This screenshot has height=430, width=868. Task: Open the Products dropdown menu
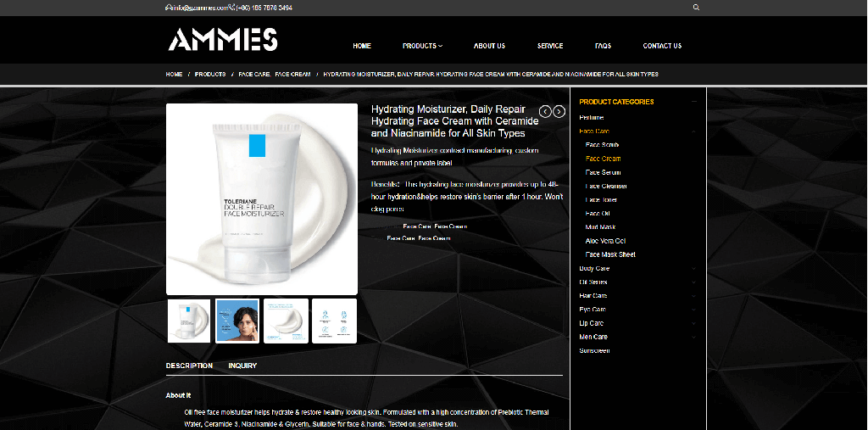point(422,46)
